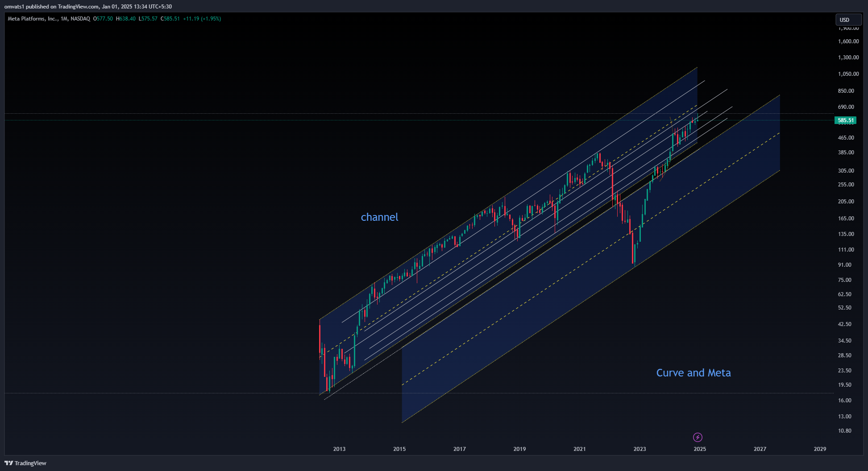The height and width of the screenshot is (471, 868).
Task: Click the 585.51 current price label
Action: [845, 120]
